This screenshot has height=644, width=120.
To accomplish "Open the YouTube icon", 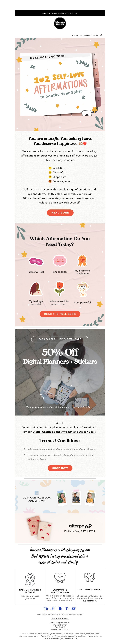I will pos(74,609).
